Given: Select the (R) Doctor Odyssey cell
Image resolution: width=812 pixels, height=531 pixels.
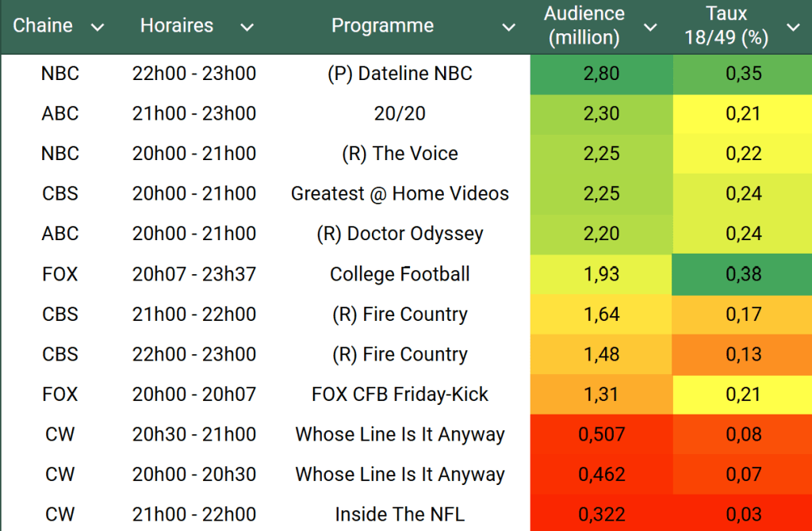Looking at the screenshot, I should (x=400, y=234).
